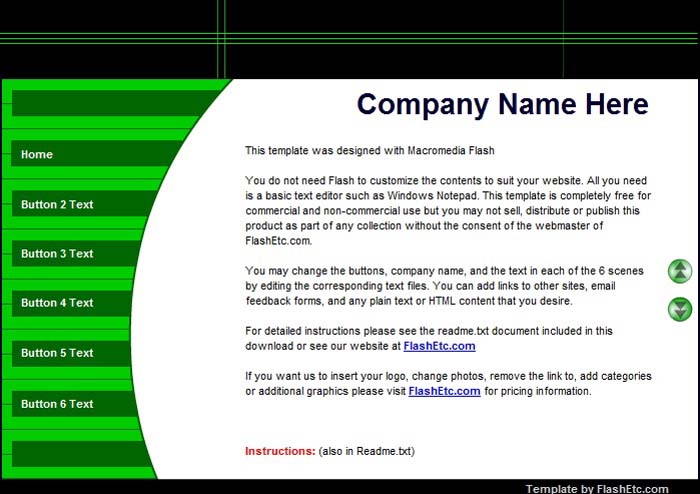Follow the FlashEtc.com link after 'website at'
The height and width of the screenshot is (494, 700).
tap(439, 346)
